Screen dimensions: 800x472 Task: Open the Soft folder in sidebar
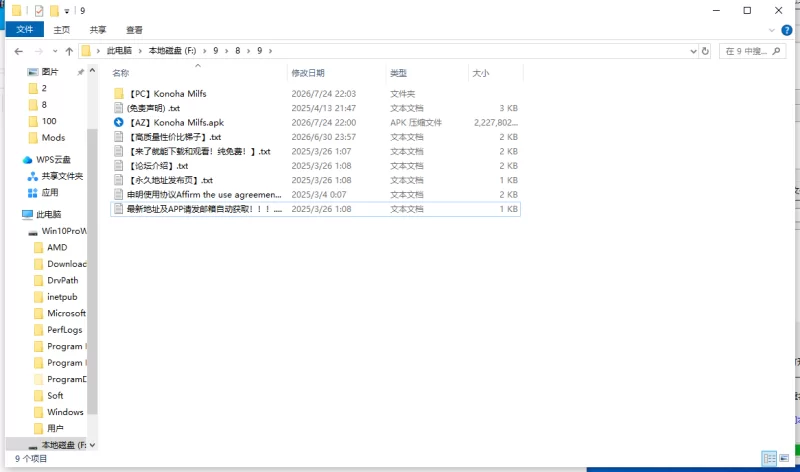[x=55, y=395]
